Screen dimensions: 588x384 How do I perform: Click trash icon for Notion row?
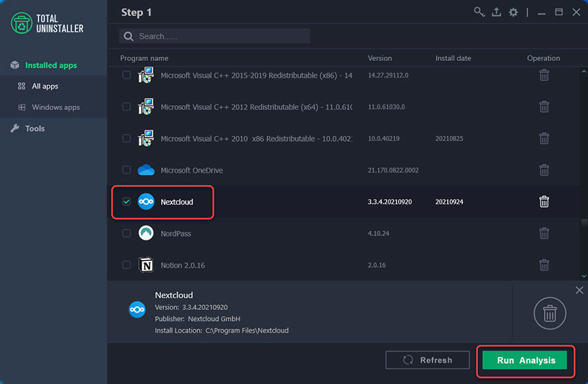544,265
